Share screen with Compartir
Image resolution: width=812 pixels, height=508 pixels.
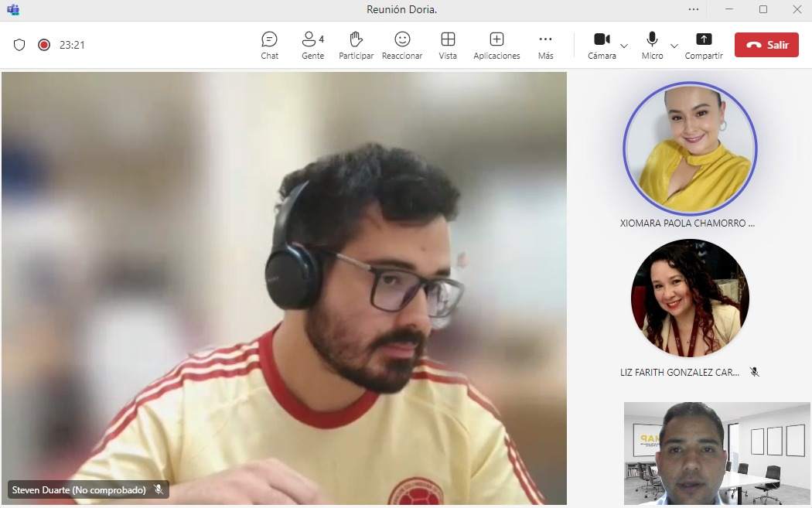(x=703, y=45)
